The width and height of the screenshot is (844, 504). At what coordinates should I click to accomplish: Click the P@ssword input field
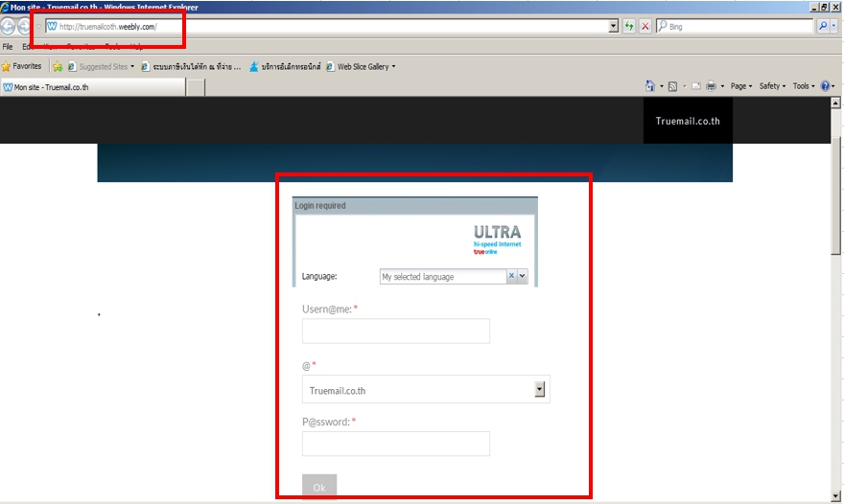coord(395,444)
